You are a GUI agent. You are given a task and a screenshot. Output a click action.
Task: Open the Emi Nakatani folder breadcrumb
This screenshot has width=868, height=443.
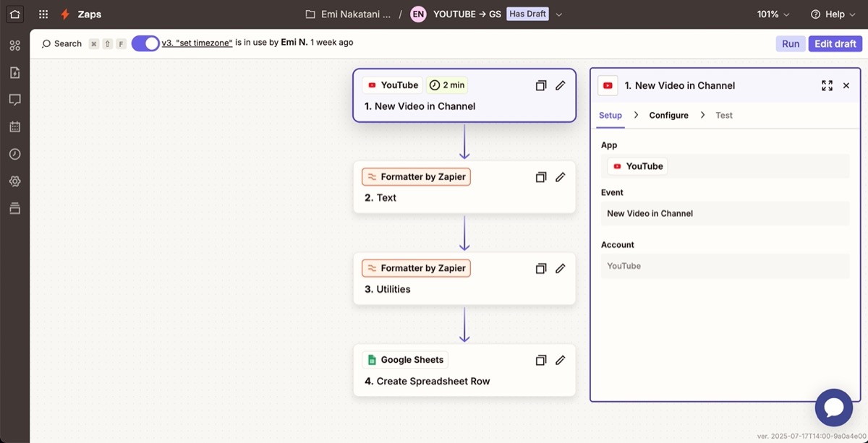[x=348, y=14]
